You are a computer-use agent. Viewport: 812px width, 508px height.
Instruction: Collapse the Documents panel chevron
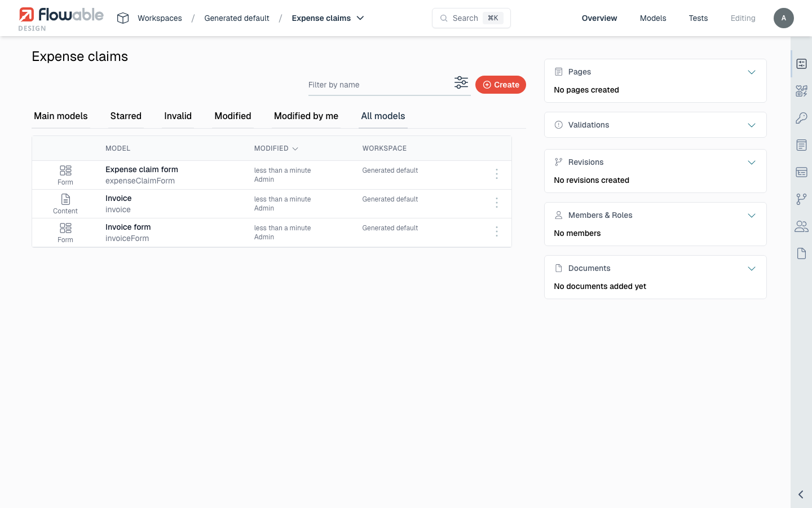[x=751, y=269]
